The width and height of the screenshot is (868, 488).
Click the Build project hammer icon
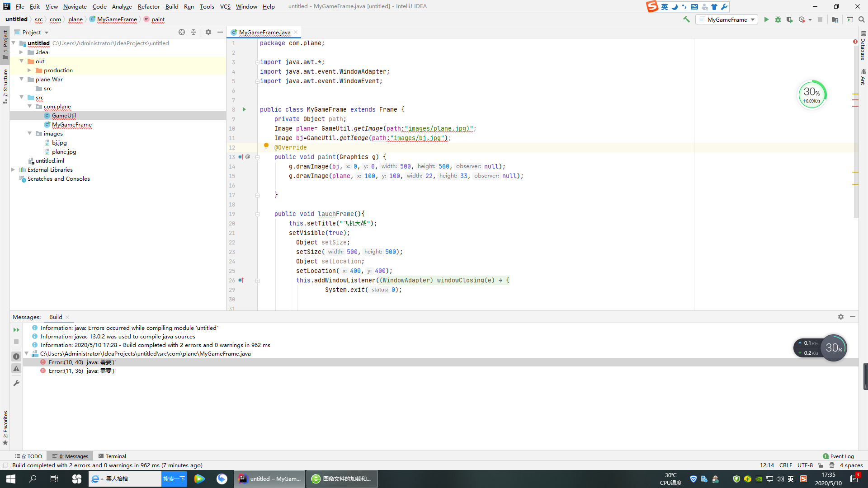(686, 19)
